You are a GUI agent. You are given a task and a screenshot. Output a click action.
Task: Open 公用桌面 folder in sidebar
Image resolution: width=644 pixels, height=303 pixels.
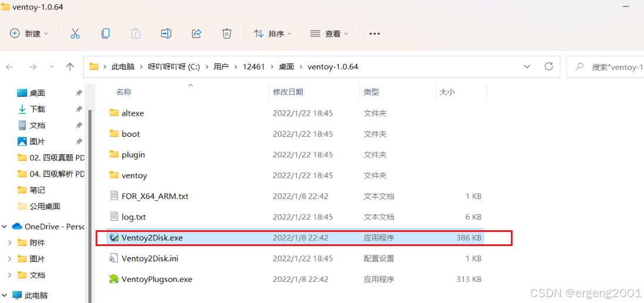point(45,206)
